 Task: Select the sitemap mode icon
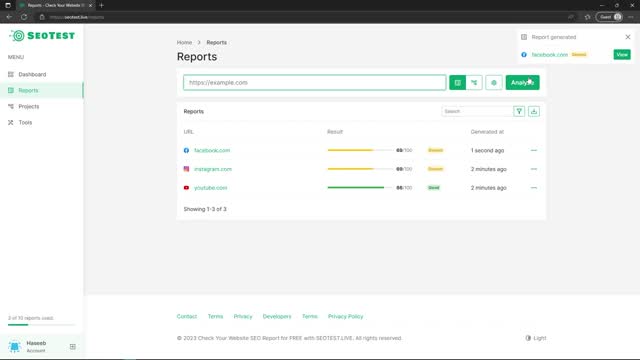coord(474,82)
